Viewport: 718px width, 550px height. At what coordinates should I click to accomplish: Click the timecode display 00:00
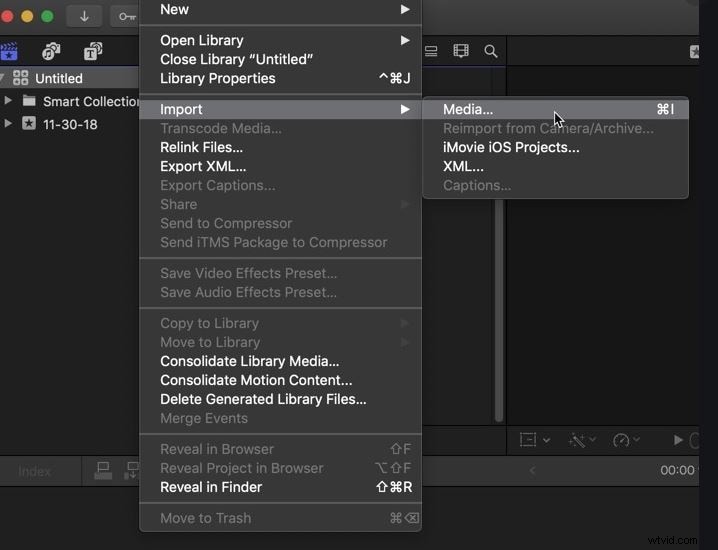678,470
